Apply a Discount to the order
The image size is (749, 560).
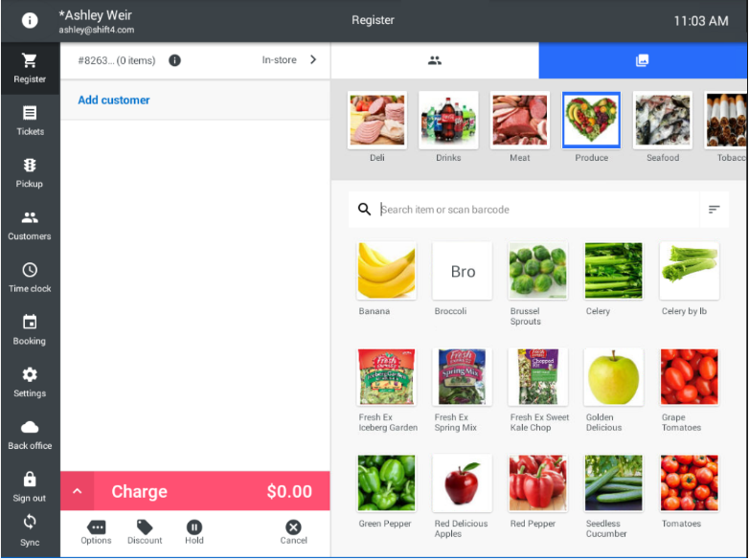145,532
